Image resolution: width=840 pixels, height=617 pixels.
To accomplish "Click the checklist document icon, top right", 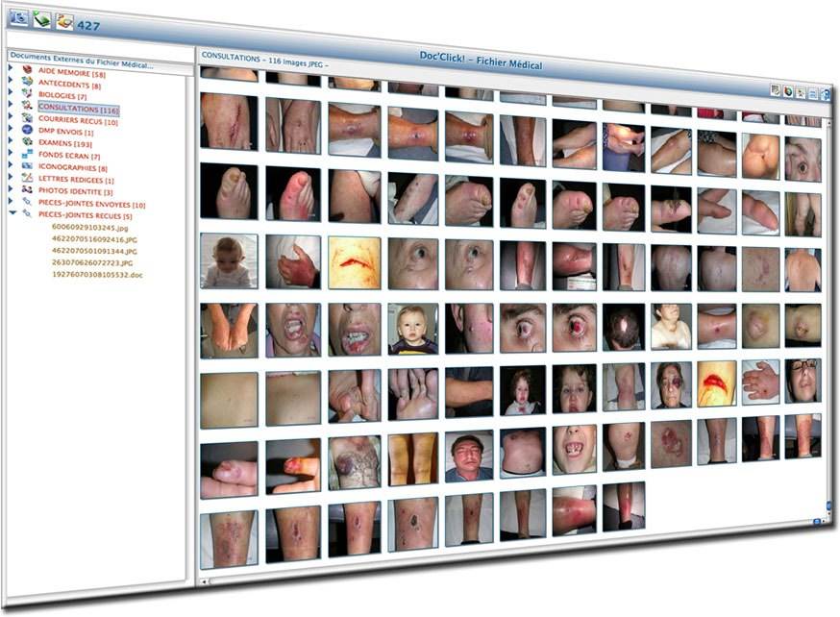I will 776,90.
